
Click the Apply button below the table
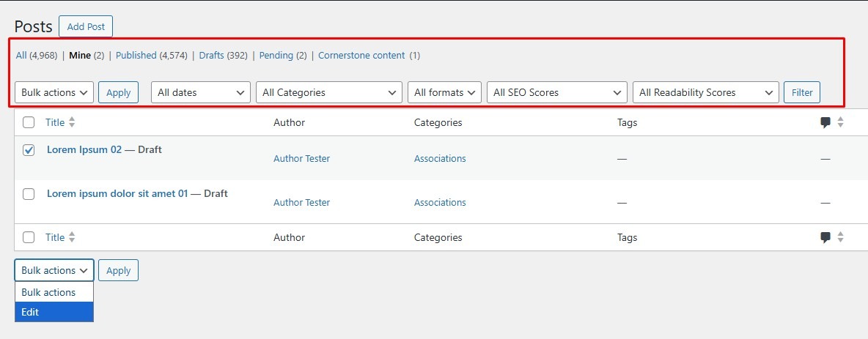click(x=118, y=270)
